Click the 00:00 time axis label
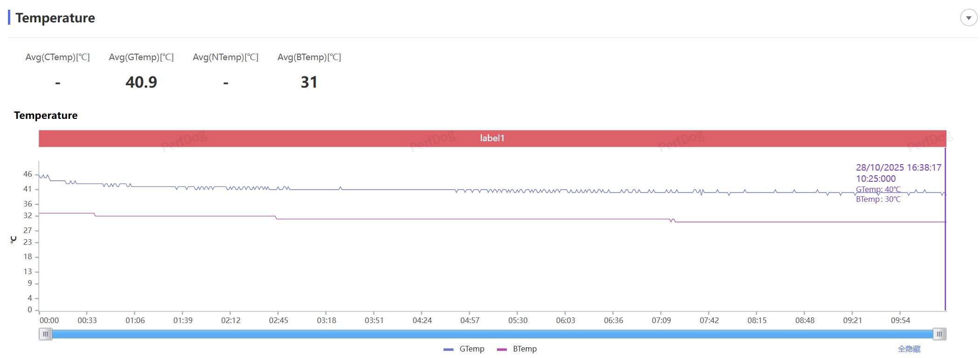This screenshot has height=358, width=980. pos(49,320)
